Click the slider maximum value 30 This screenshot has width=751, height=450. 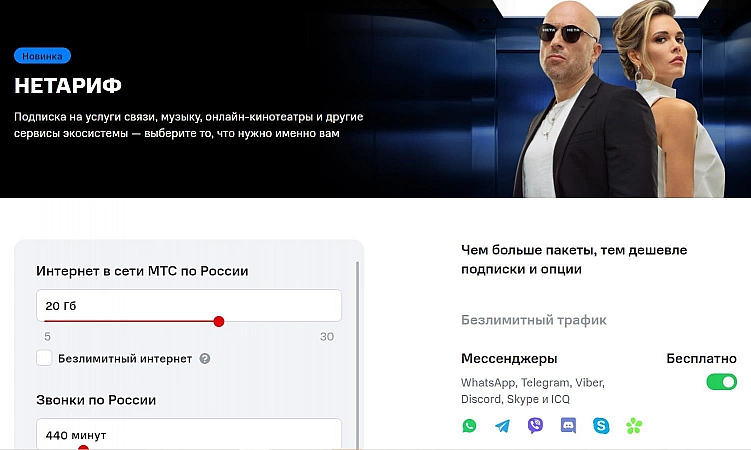[x=327, y=337]
